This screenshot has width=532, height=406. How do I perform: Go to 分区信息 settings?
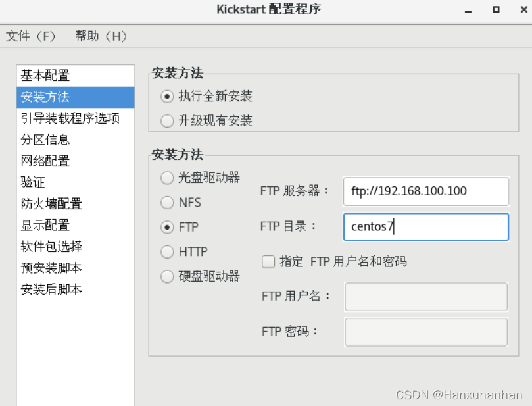tap(45, 140)
